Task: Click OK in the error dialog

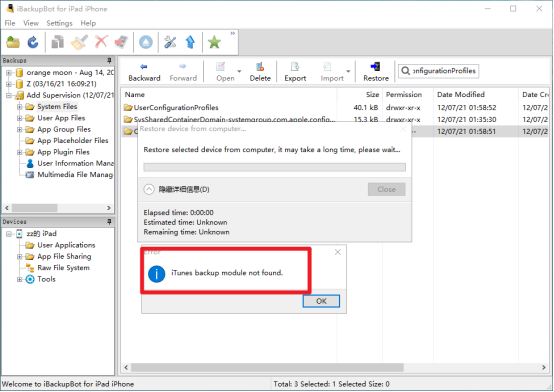Action: click(321, 301)
